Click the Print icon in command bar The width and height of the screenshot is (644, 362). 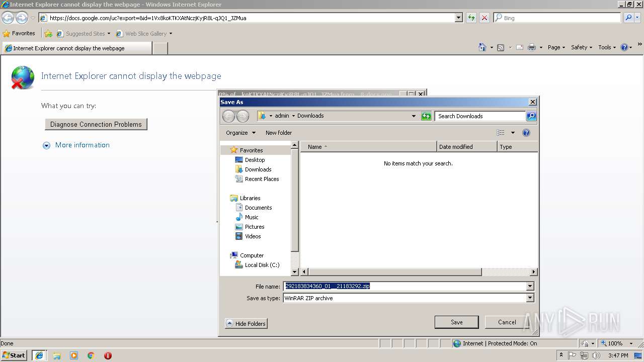[x=532, y=47]
